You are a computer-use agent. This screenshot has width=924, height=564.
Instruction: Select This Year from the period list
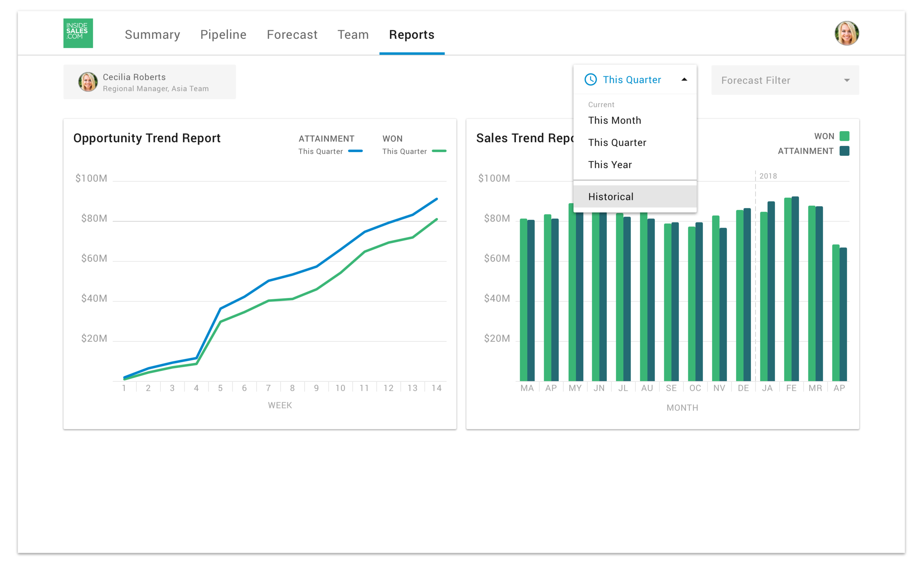(610, 164)
